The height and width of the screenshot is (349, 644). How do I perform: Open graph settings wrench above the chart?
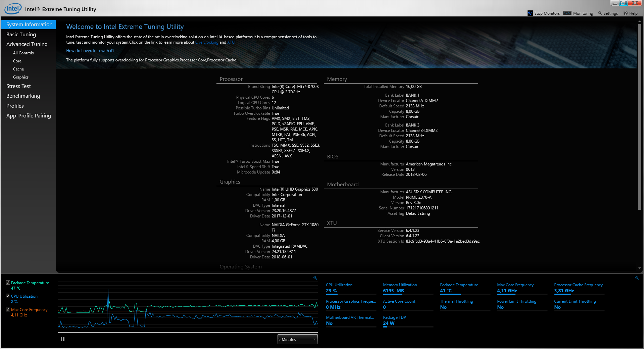(315, 278)
